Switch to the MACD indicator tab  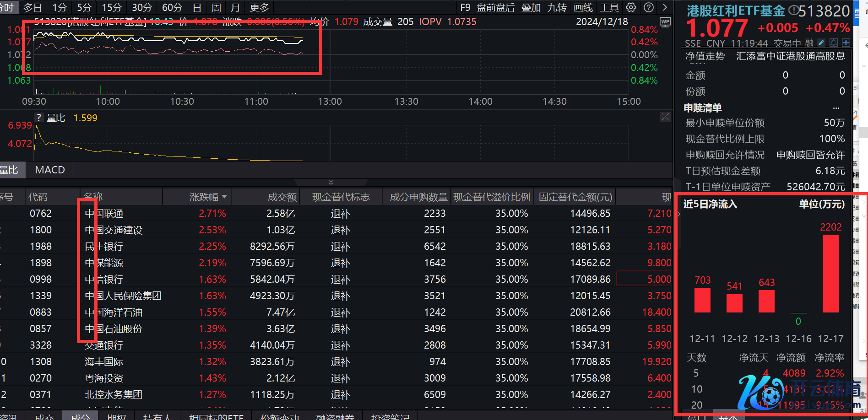(x=50, y=170)
